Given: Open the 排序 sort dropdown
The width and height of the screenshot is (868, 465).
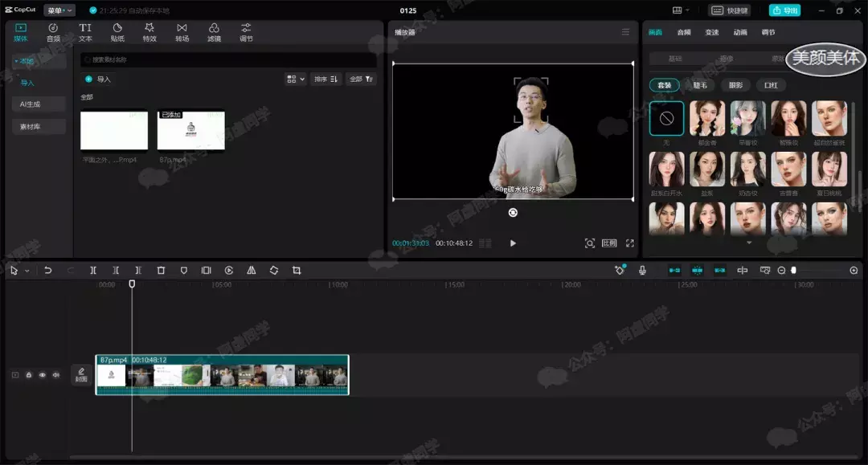Looking at the screenshot, I should pos(325,79).
